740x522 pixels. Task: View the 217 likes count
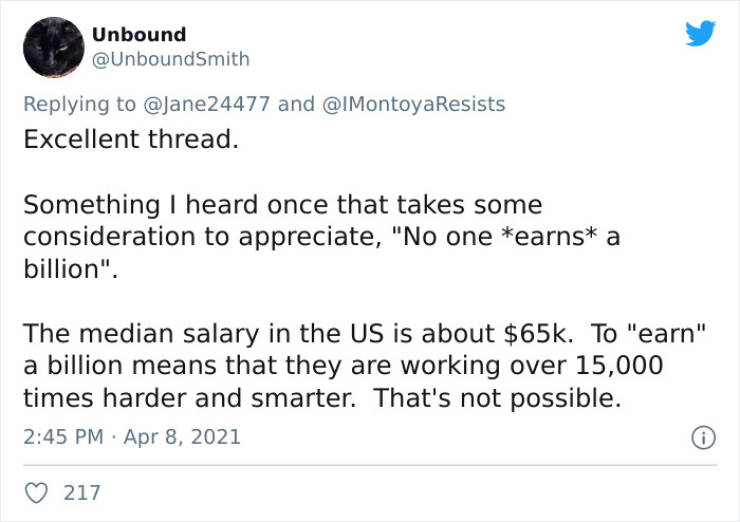(82, 493)
